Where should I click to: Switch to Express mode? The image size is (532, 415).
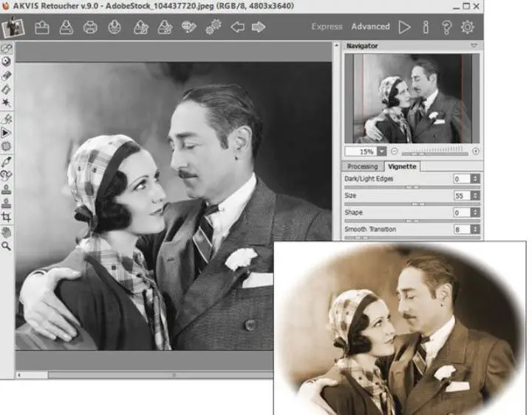(x=327, y=27)
